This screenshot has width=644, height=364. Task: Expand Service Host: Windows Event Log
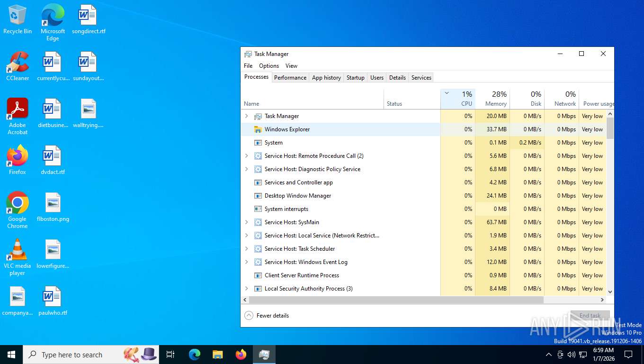(246, 262)
